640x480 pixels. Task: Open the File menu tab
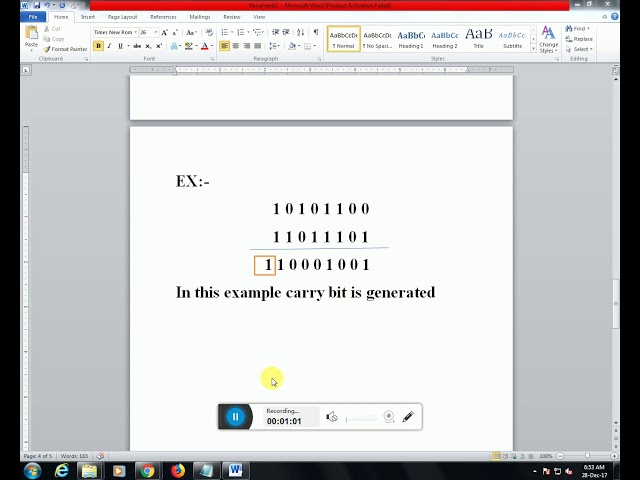[x=33, y=17]
